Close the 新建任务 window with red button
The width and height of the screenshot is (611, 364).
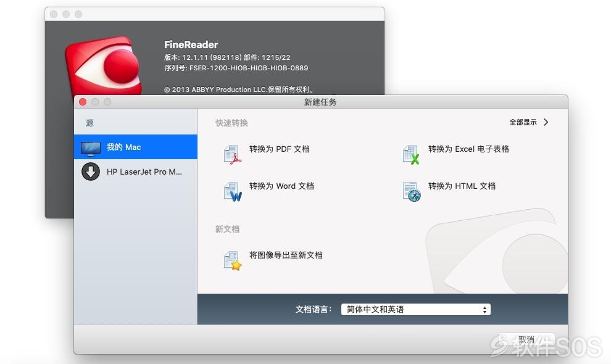pyautogui.click(x=83, y=102)
